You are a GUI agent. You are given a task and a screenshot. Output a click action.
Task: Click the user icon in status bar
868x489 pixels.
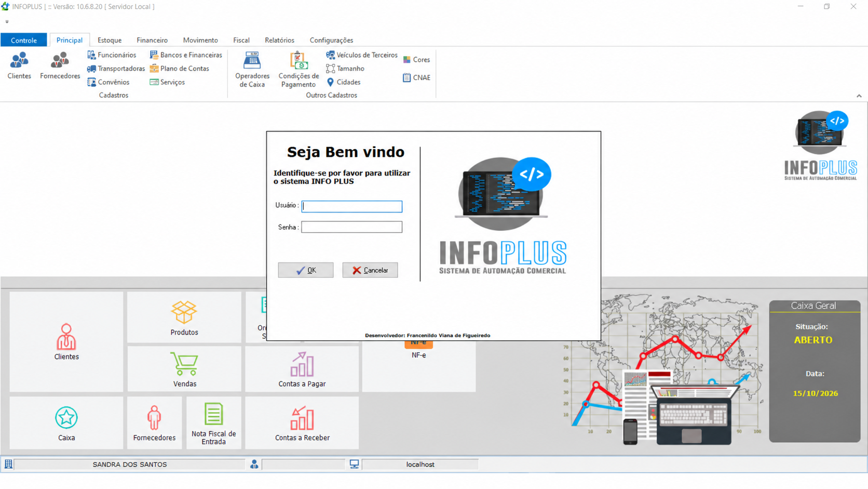(254, 464)
